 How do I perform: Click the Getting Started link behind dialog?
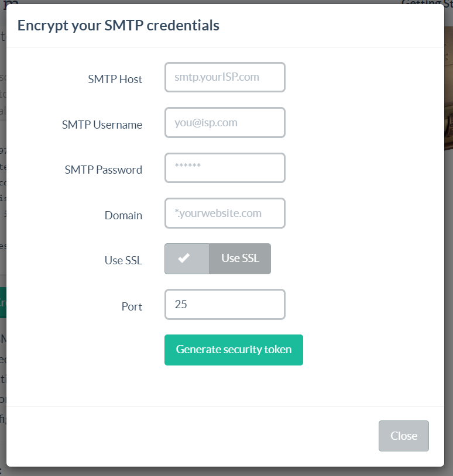coord(426,2)
